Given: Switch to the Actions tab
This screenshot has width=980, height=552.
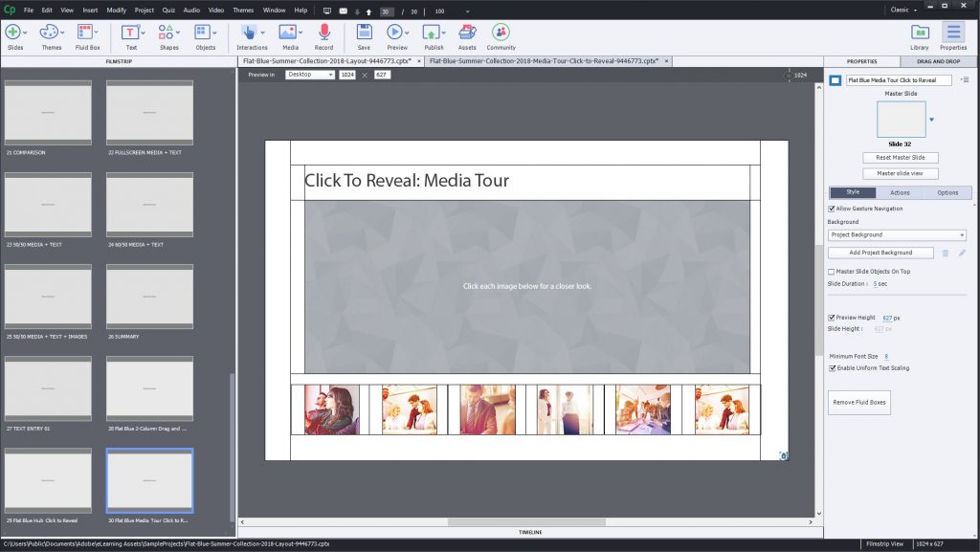Looking at the screenshot, I should click(x=900, y=192).
